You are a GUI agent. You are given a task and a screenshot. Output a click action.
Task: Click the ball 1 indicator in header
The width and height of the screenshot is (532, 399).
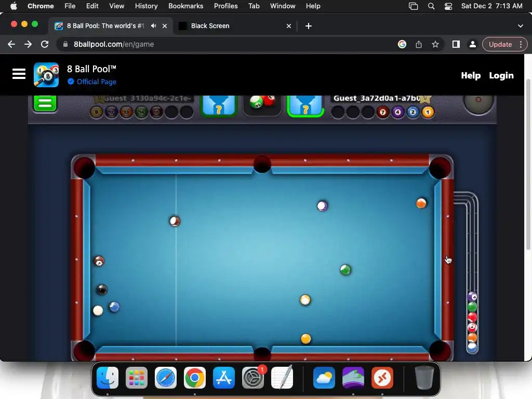(x=428, y=112)
